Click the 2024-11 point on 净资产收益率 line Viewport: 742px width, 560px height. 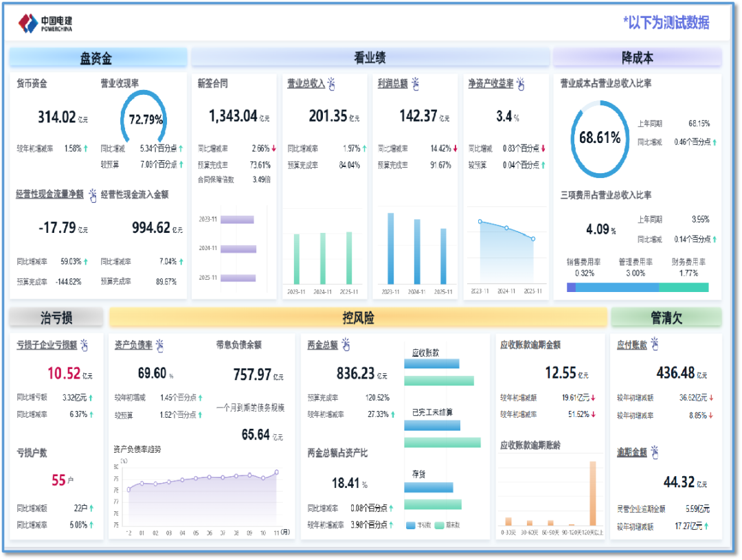pos(506,227)
